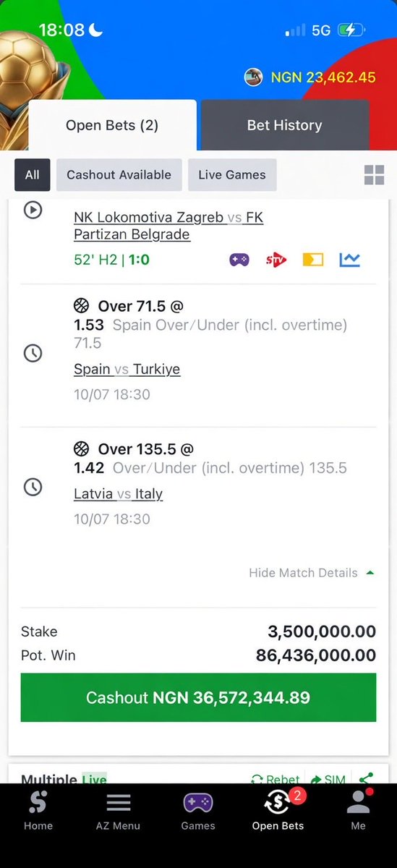Viewport: 397px width, 868px height.
Task: Open Spain vs Turkiye match link
Action: click(127, 369)
